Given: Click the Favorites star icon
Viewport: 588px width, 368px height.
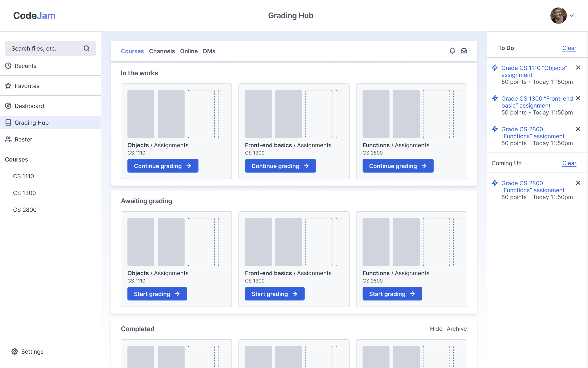Looking at the screenshot, I should coord(8,86).
